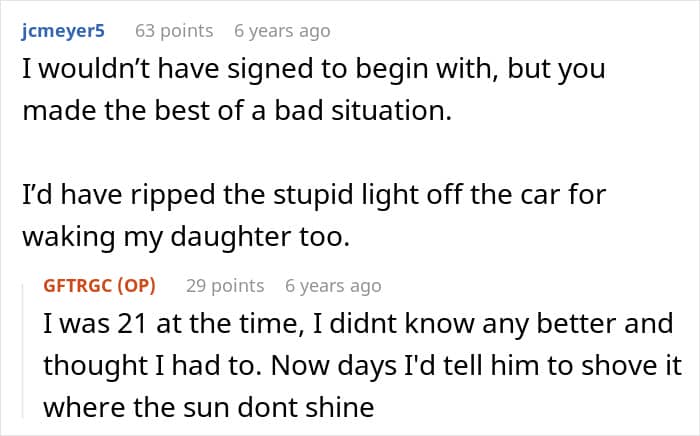Viewport: 700px width, 436px height.
Task: Click jcmeyer5's comment '6 years ago' timestamp
Action: [281, 31]
